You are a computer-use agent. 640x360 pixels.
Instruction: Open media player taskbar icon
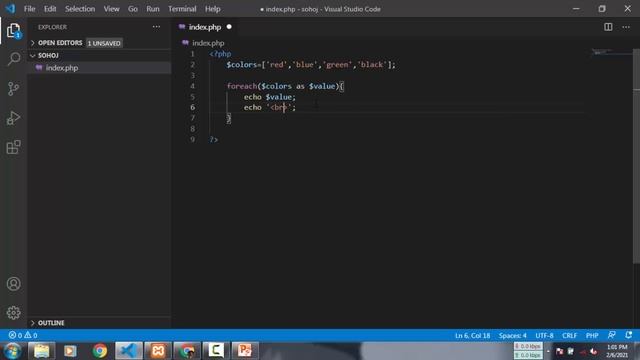(70, 351)
